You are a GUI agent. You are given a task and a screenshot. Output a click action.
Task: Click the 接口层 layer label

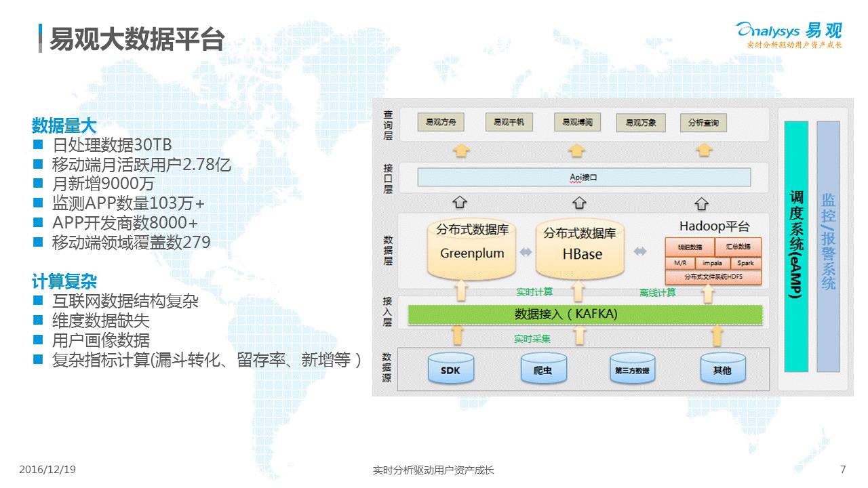[x=388, y=179]
